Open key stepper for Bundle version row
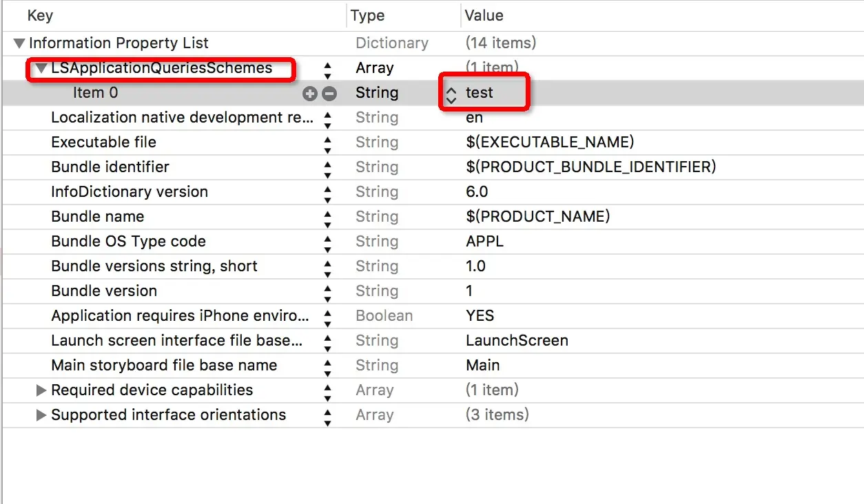Image resolution: width=864 pixels, height=504 pixels. (x=328, y=293)
